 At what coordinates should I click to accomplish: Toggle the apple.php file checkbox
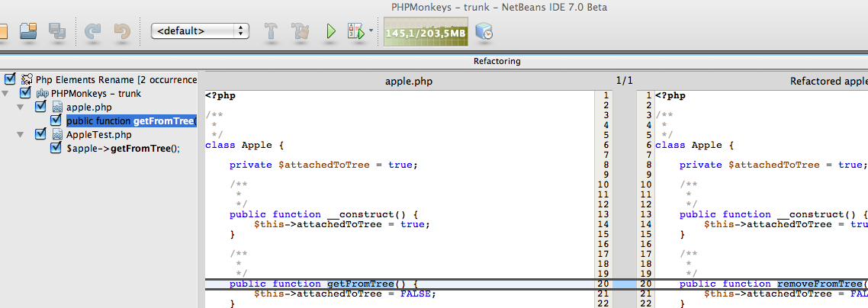click(40, 107)
